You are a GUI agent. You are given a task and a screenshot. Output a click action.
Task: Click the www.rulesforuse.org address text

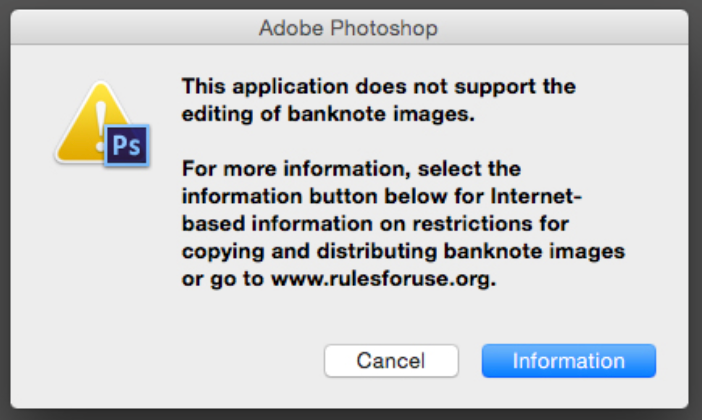(383, 279)
